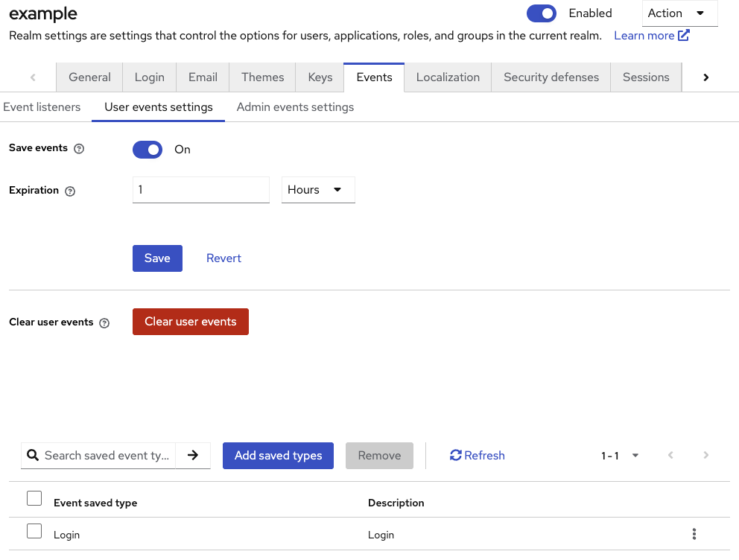Open the 1-1 pagination dropdown
The image size is (739, 560).
(620, 456)
